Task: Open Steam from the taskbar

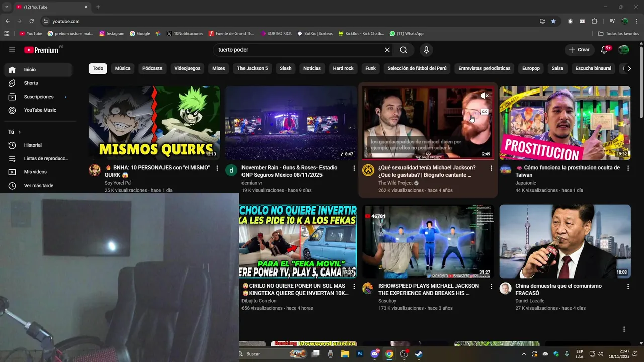Action: click(x=419, y=354)
